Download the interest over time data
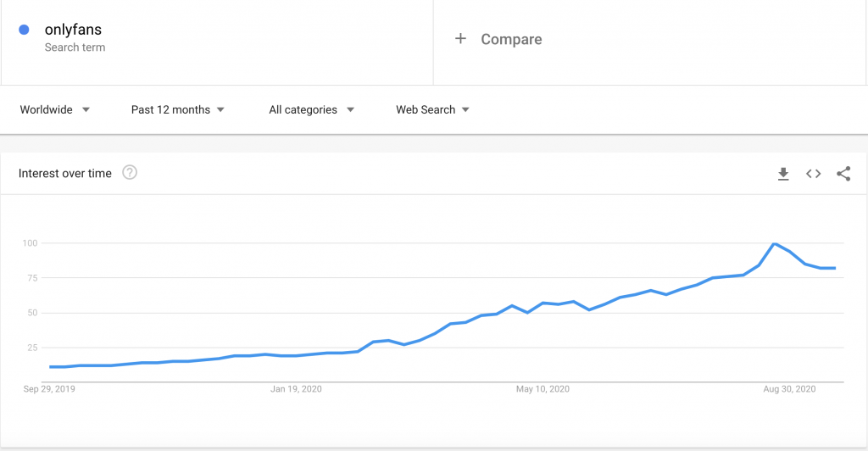868x451 pixels. pos(782,174)
